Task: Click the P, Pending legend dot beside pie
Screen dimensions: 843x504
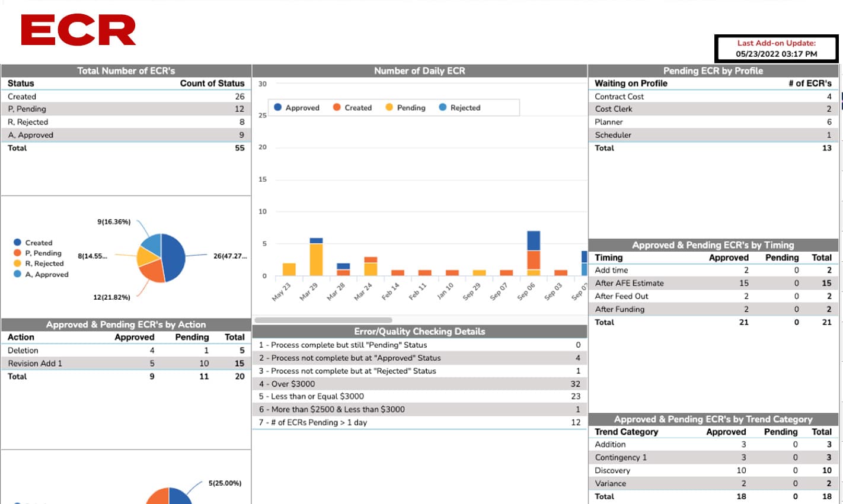Action: coord(17,253)
